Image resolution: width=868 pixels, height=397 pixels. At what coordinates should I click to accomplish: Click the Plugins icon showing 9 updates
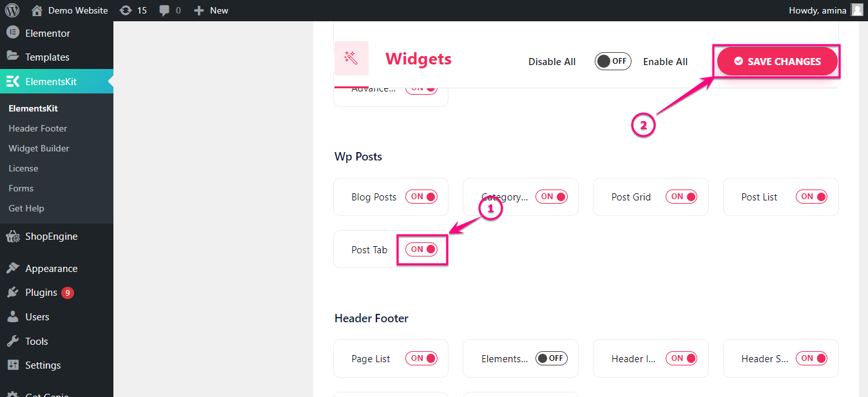point(14,292)
